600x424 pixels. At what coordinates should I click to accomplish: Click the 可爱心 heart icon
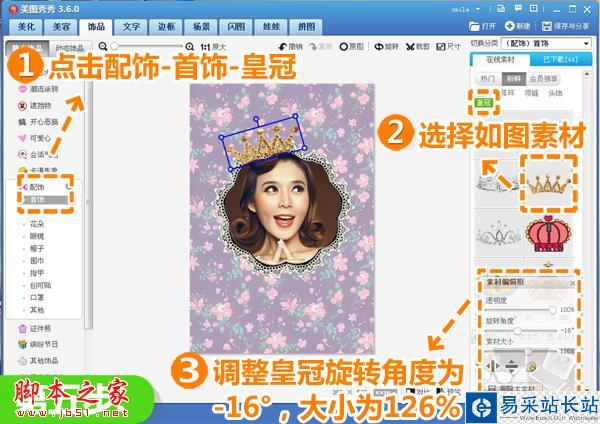[x=23, y=138]
